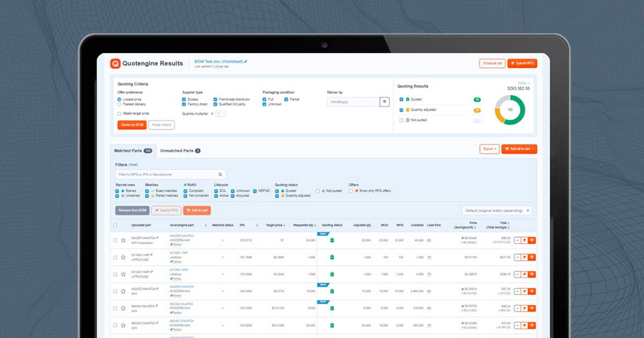Open the Export dropdown
The image size is (644, 338).
[x=489, y=149]
